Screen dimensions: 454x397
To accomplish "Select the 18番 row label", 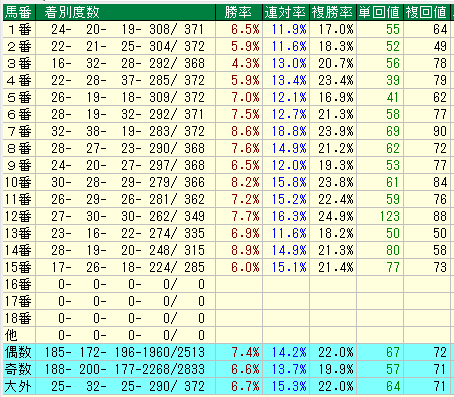I will coord(18,319).
